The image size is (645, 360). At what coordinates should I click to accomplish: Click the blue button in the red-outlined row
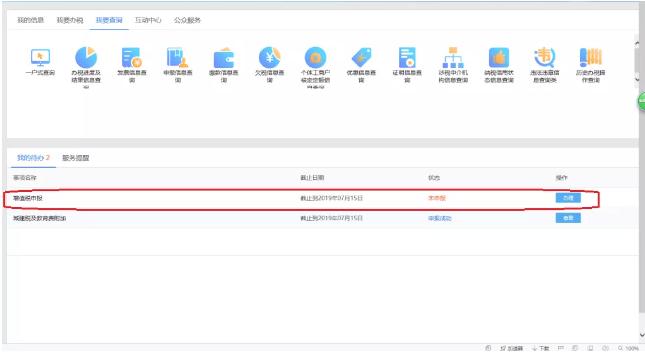[568, 198]
